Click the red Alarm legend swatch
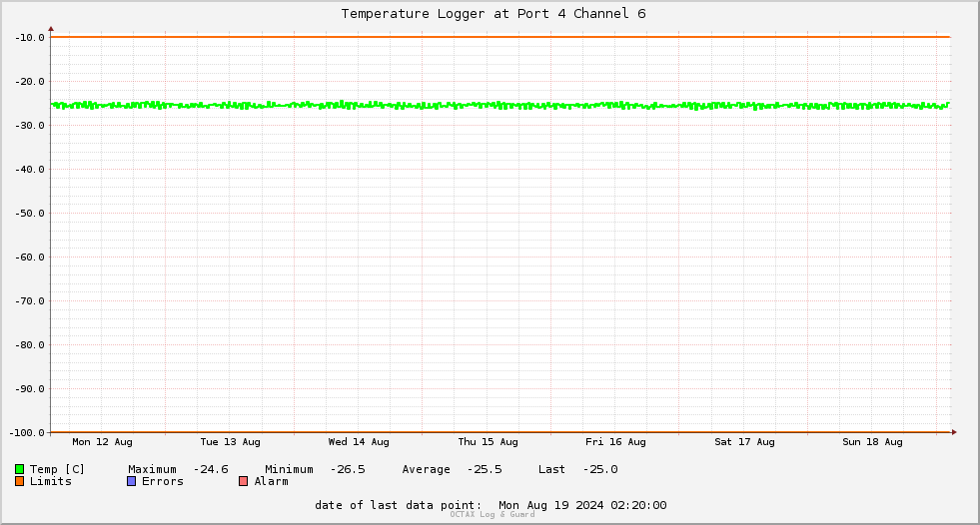 pos(243,481)
